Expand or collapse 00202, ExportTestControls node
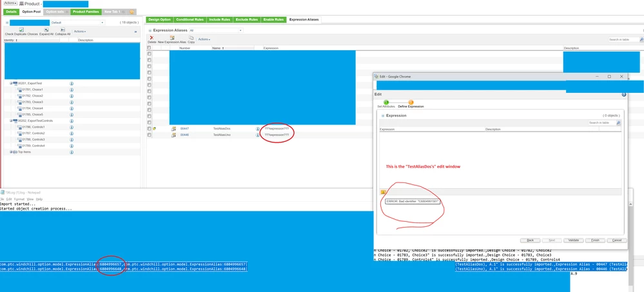 tap(11, 121)
